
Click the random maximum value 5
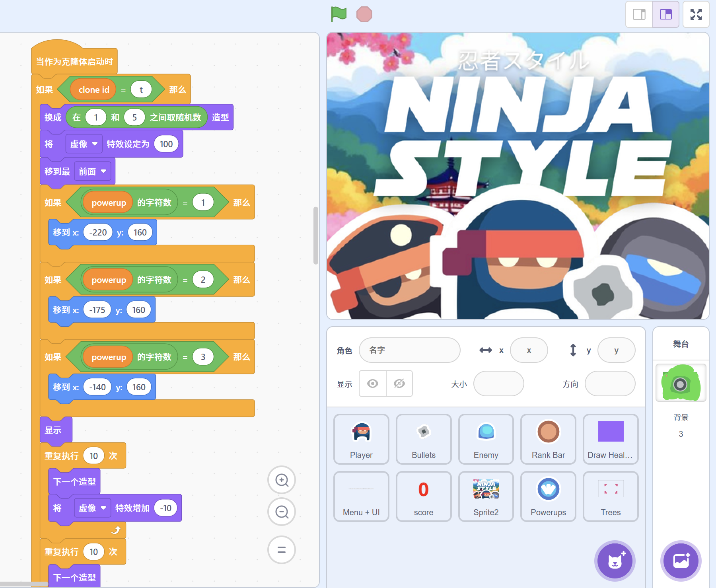134,117
